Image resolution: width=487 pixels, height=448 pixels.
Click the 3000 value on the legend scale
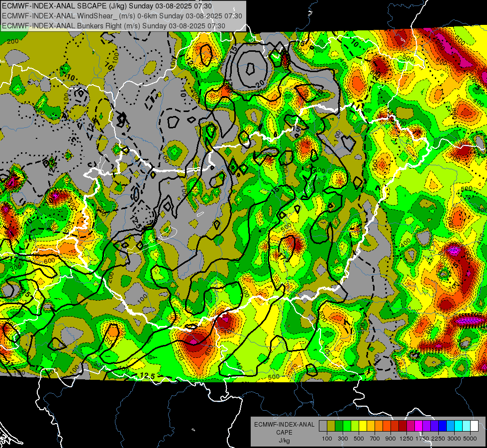(x=454, y=439)
